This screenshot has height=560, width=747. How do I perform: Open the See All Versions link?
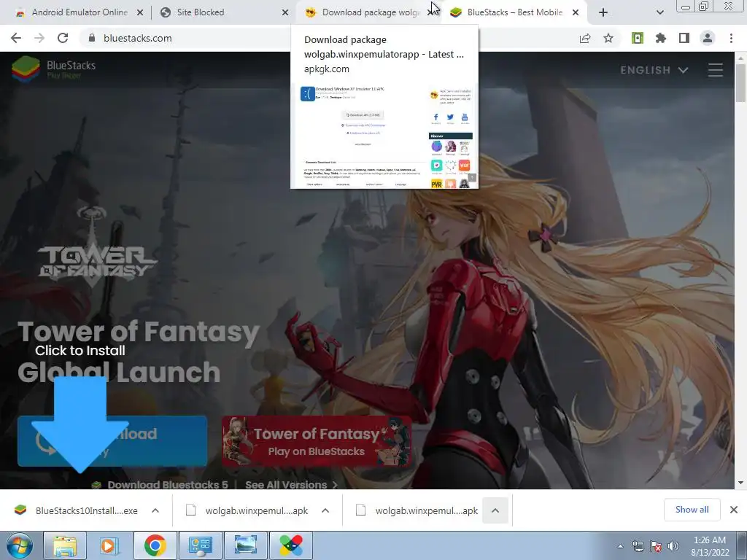pos(291,484)
